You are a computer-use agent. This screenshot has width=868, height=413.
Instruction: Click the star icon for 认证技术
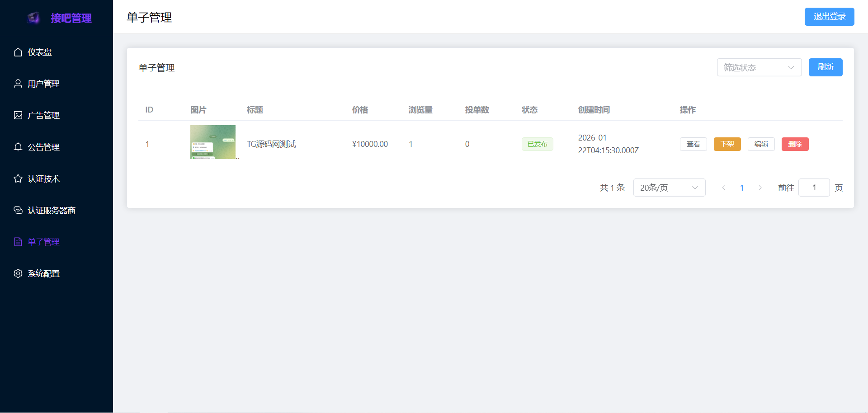click(18, 178)
